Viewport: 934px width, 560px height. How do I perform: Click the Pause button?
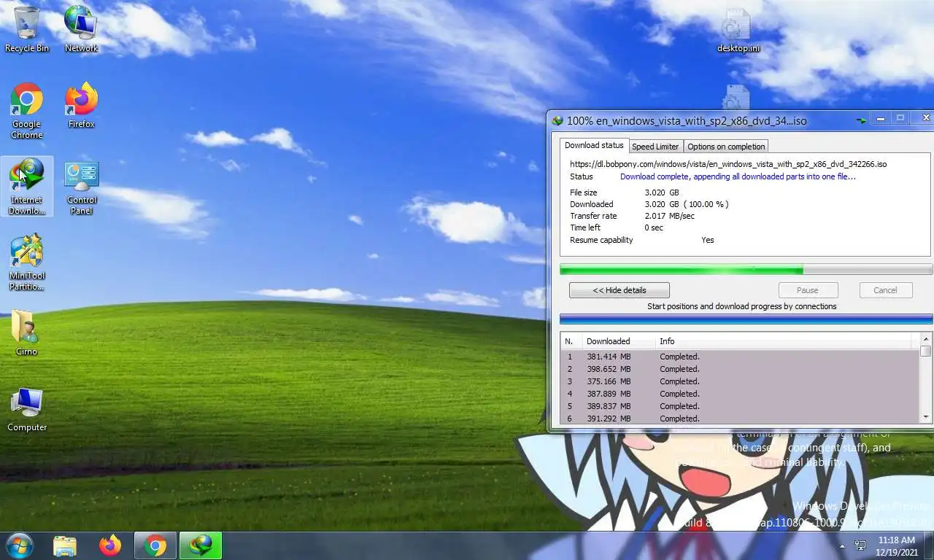(807, 290)
